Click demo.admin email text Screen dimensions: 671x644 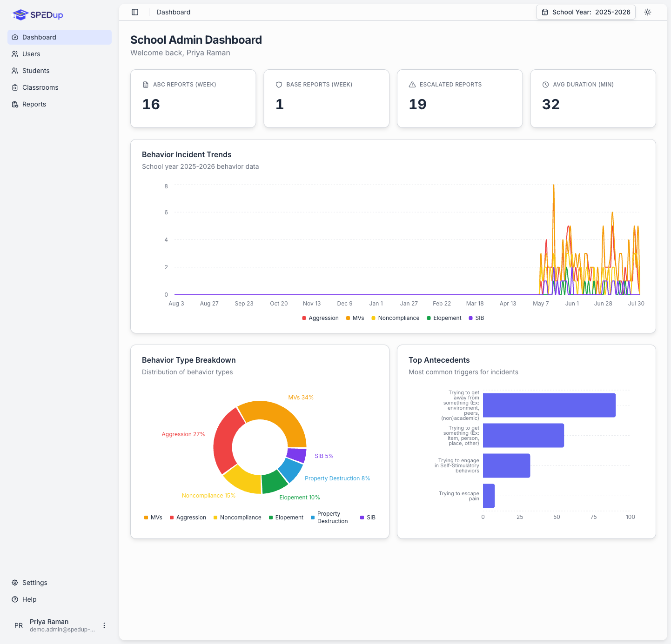62,630
